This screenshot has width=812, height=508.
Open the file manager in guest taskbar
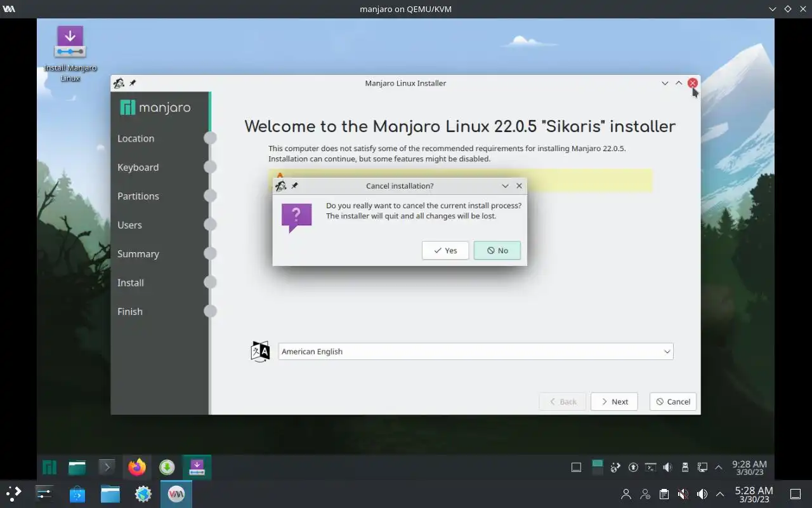click(x=77, y=467)
